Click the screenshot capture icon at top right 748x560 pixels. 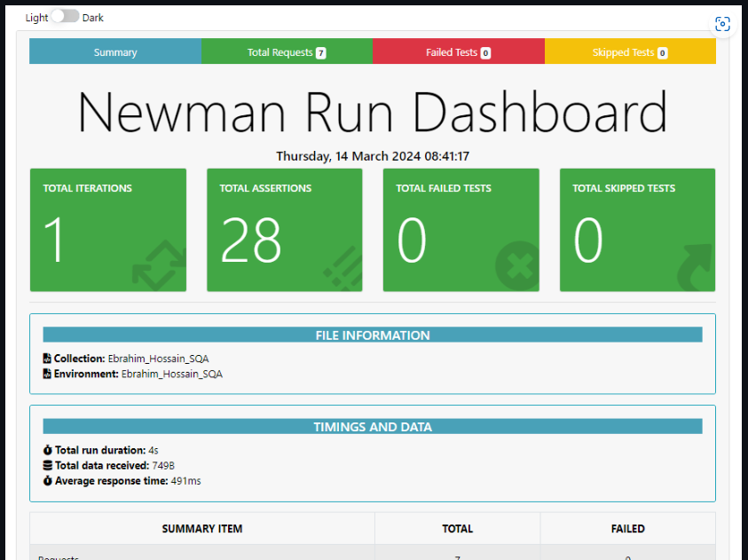click(722, 25)
